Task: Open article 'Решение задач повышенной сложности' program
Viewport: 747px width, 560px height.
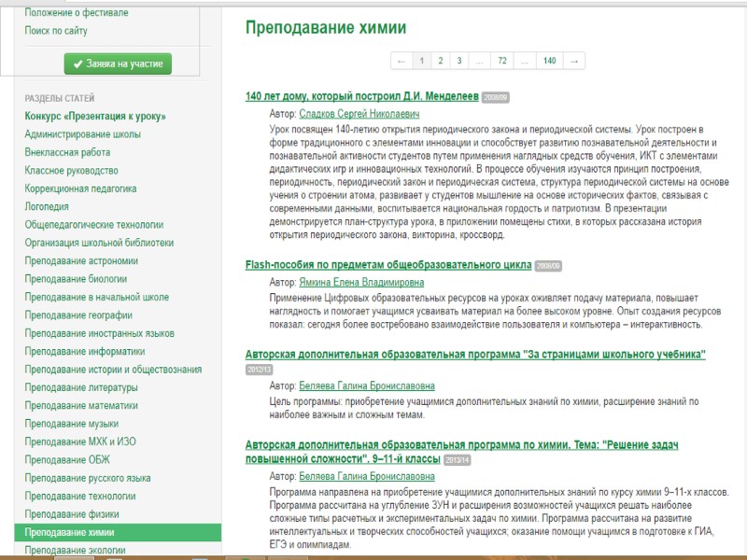Action: pyautogui.click(x=461, y=452)
